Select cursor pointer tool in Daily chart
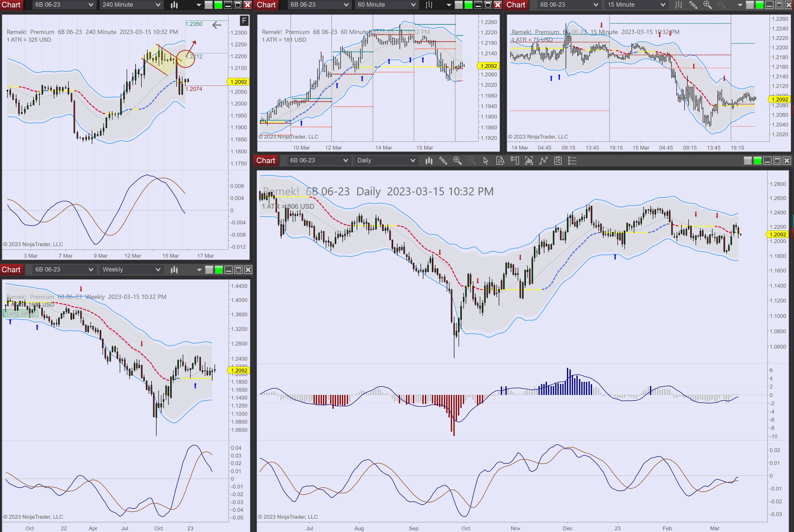The height and width of the screenshot is (532, 794). [485, 161]
